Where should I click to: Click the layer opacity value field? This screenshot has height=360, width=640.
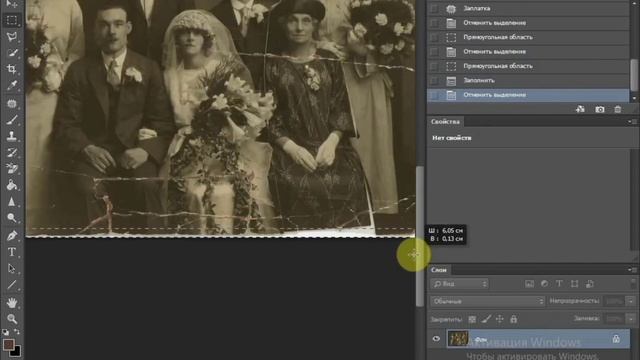614,301
